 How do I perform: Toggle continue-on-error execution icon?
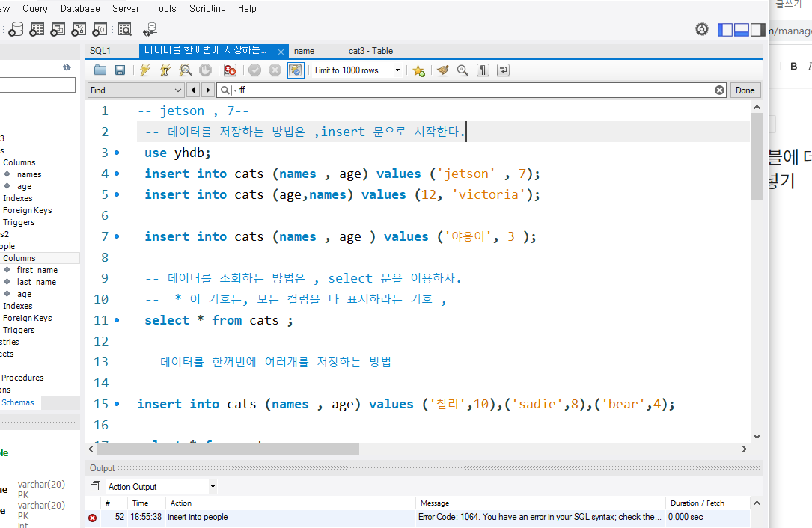[230, 70]
